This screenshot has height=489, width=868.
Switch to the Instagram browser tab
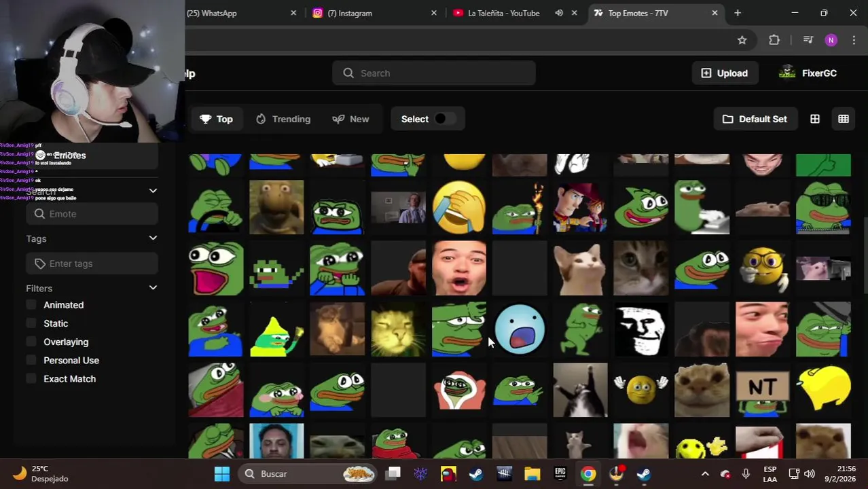(x=374, y=13)
